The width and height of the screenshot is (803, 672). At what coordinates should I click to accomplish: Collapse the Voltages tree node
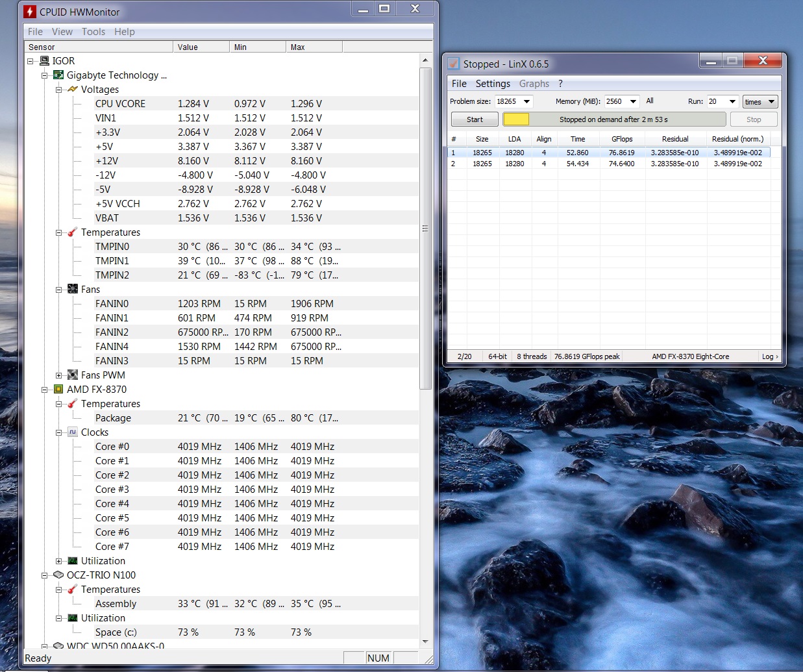58,90
